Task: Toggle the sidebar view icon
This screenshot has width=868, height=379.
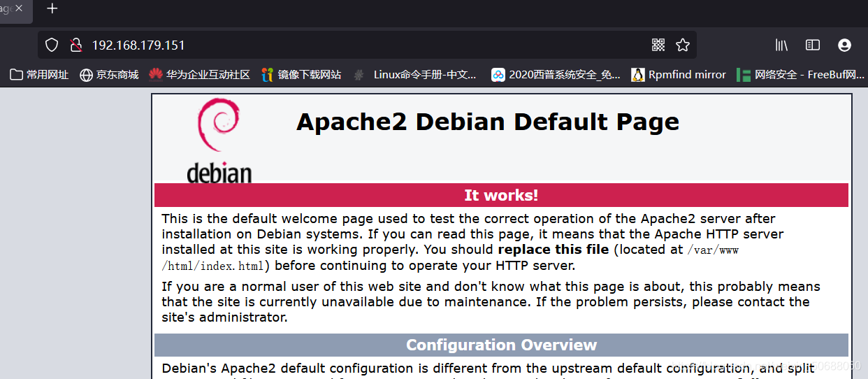Action: 813,45
